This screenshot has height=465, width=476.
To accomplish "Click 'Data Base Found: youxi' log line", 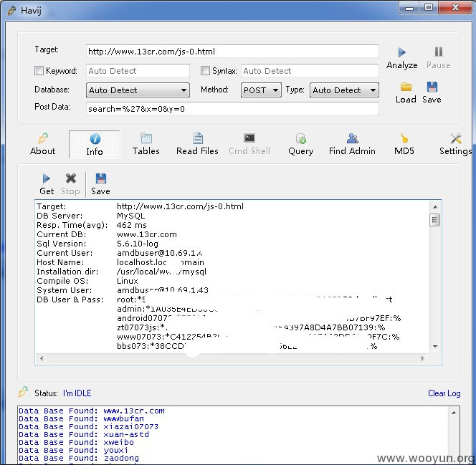I will [73, 450].
